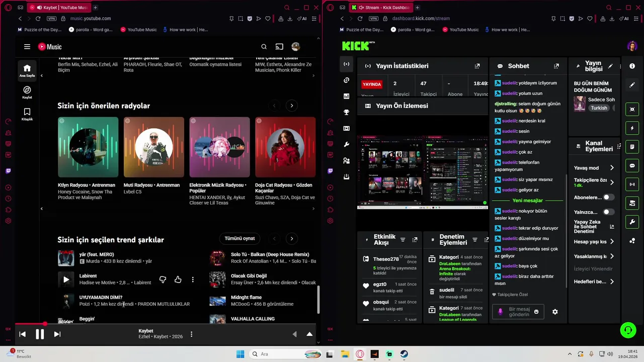Click the cast to device icon
The height and width of the screenshot is (362, 644).
[279, 47]
